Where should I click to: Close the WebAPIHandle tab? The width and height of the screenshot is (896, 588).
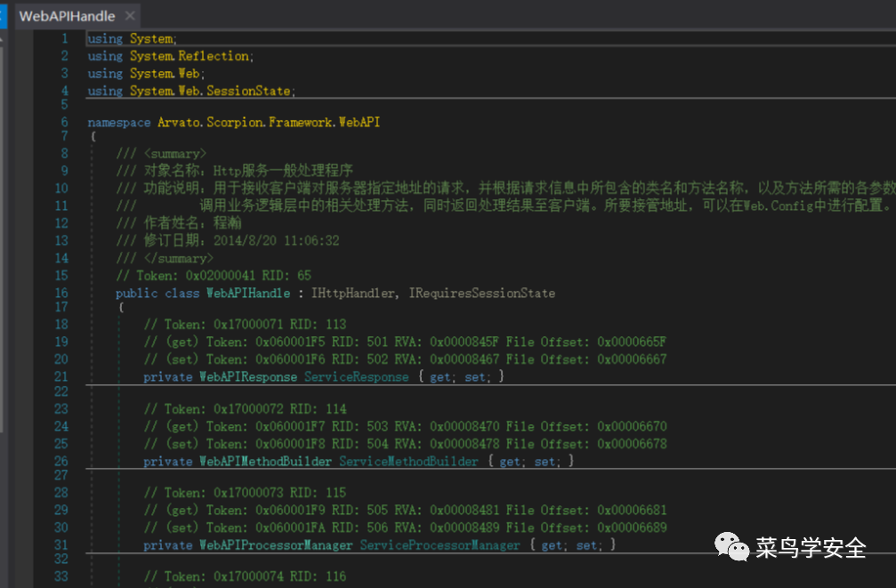tap(130, 16)
